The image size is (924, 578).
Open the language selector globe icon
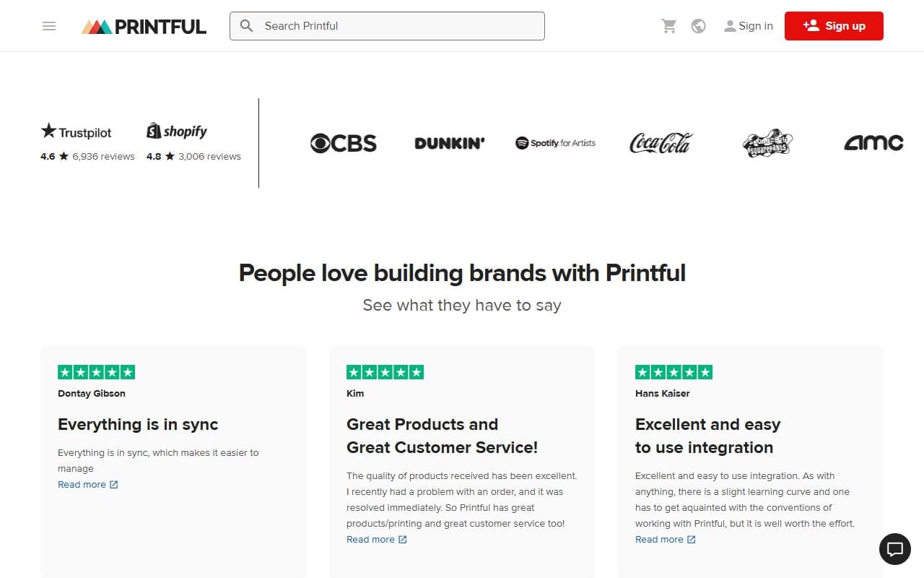pyautogui.click(x=697, y=25)
